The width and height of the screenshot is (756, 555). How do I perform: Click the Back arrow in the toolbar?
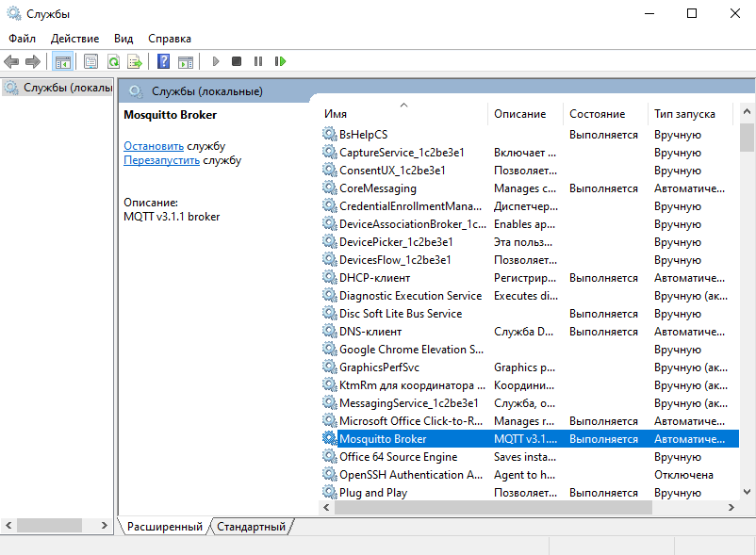pos(11,61)
